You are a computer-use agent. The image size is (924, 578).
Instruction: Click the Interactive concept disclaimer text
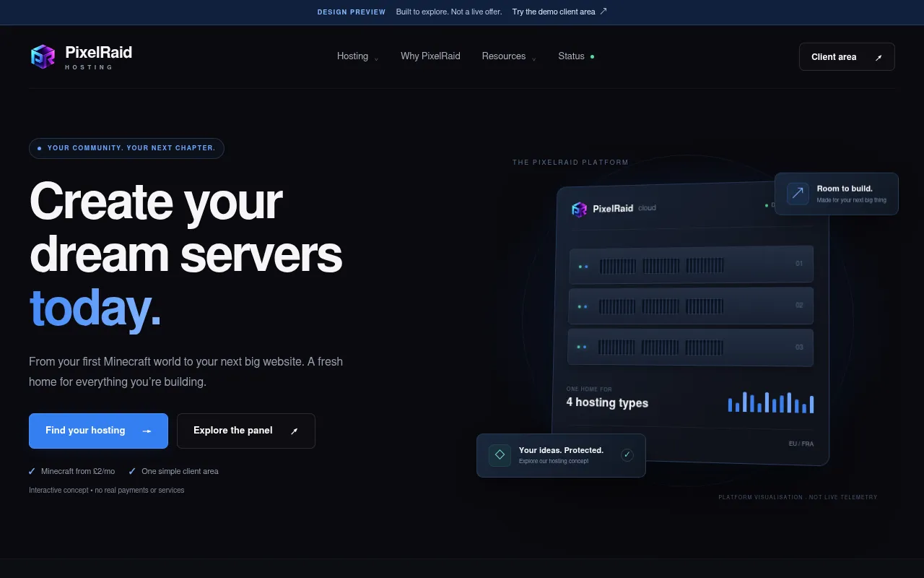click(107, 490)
